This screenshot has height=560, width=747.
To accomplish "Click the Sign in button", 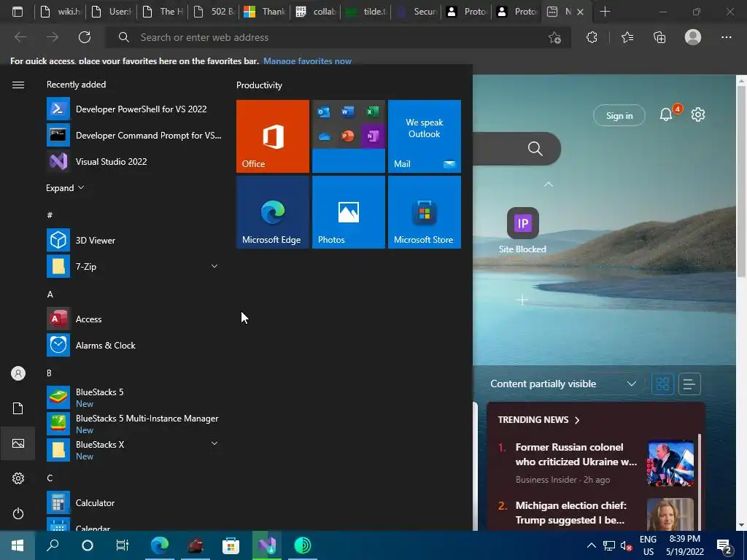I will (619, 115).
